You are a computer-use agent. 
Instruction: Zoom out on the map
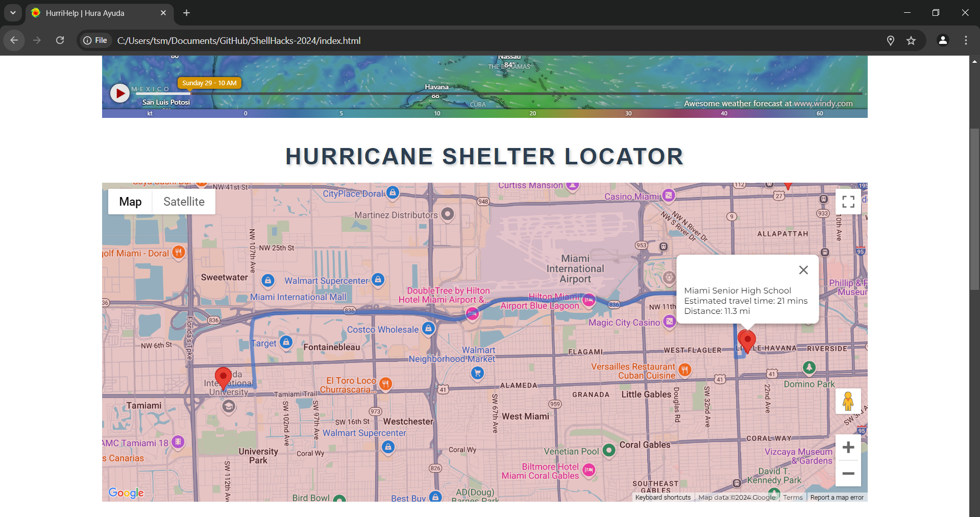848,474
